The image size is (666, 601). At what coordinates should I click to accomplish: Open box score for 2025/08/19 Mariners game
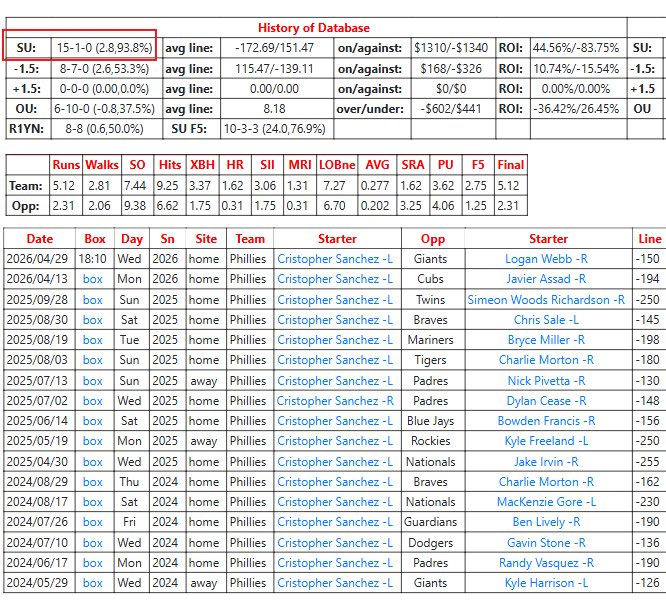(93, 340)
